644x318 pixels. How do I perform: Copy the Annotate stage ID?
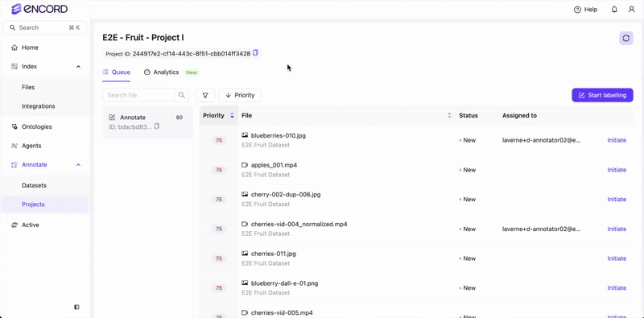point(156,126)
